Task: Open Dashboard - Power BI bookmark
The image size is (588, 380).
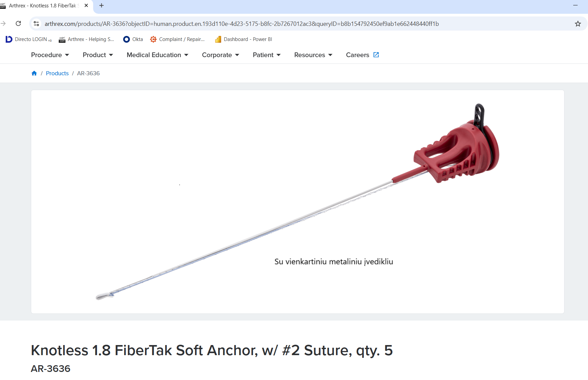Action: [244, 39]
